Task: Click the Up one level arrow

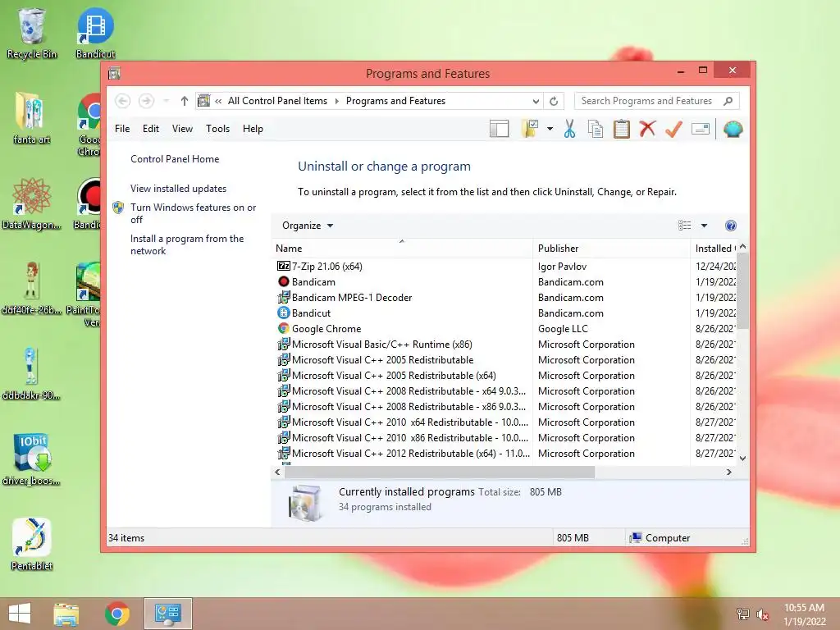Action: tap(185, 101)
